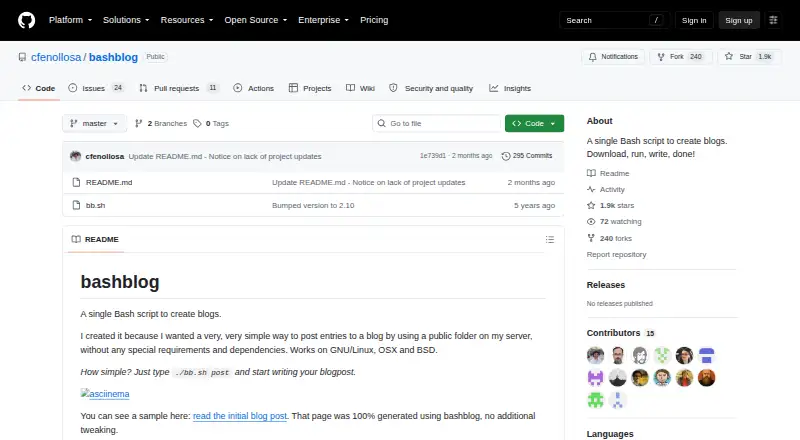Image resolution: width=800 pixels, height=440 pixels.
Task: Open 2 Branches list
Action: coord(161,124)
